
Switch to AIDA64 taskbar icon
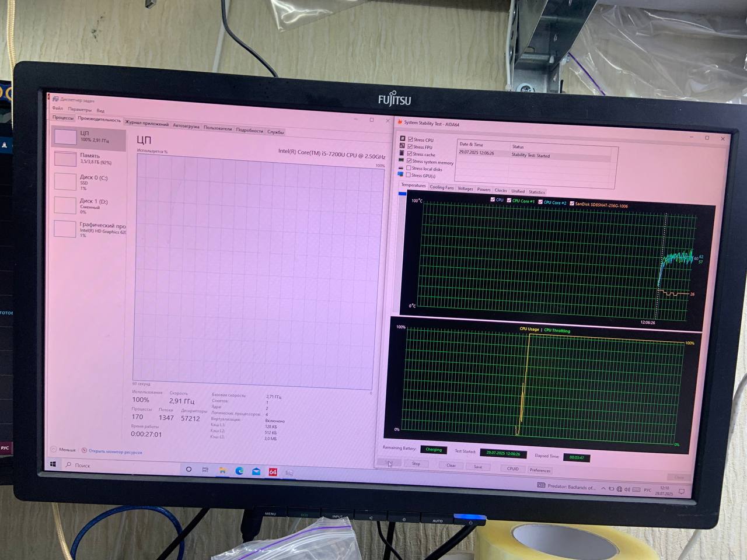[273, 472]
